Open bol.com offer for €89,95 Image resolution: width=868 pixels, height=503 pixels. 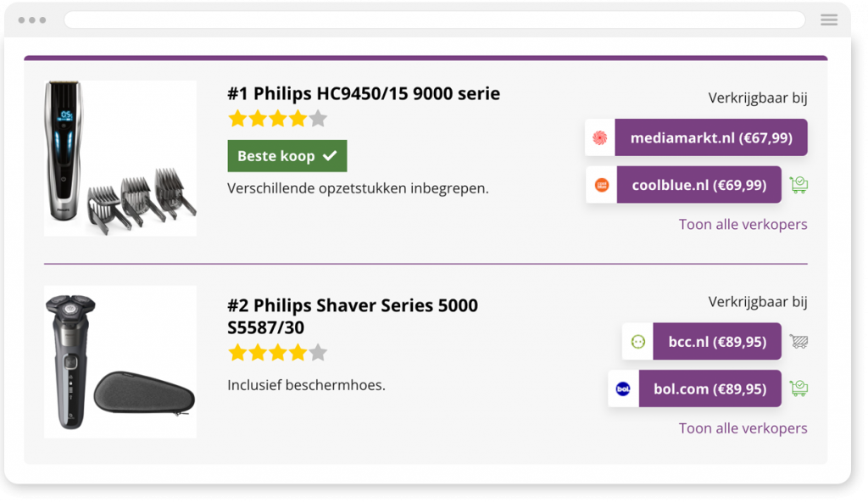pyautogui.click(x=709, y=389)
